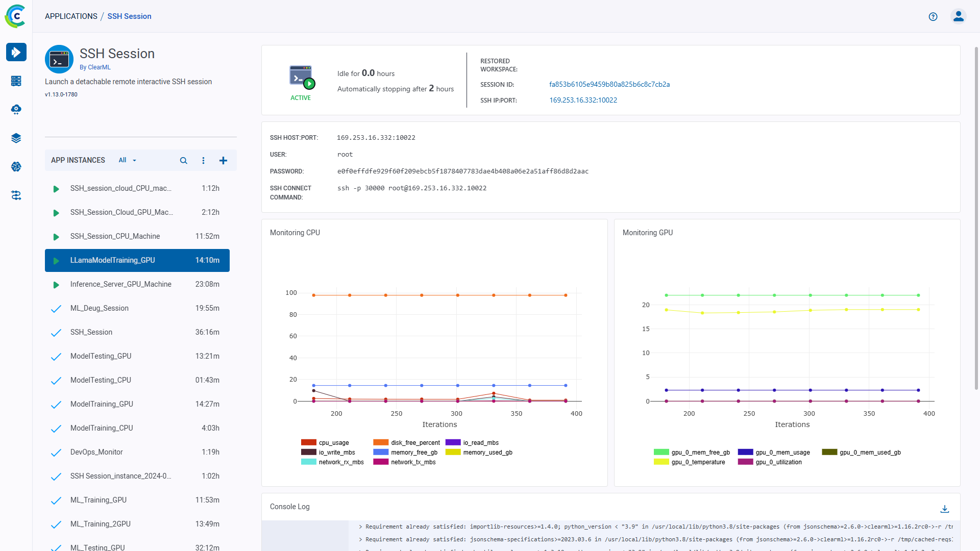The image size is (980, 551).
Task: Open the Model section brain icon
Action: (16, 166)
